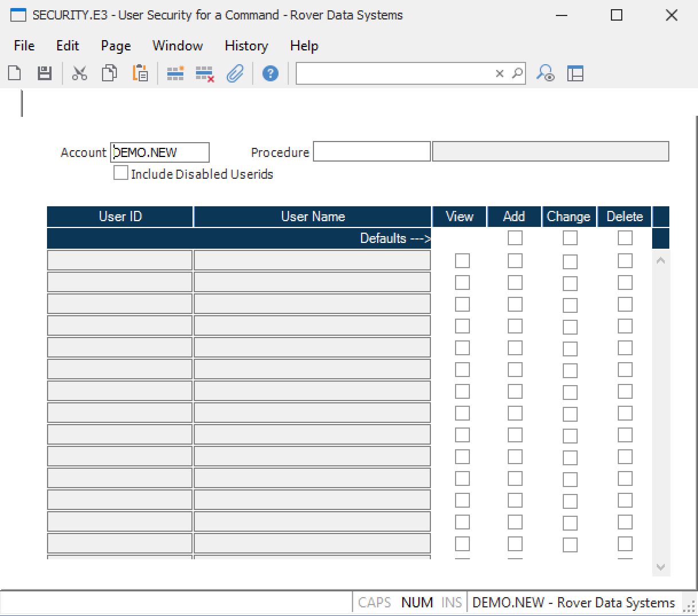This screenshot has width=698, height=616.
Task: Save the record with floppy disk icon
Action: (x=45, y=73)
